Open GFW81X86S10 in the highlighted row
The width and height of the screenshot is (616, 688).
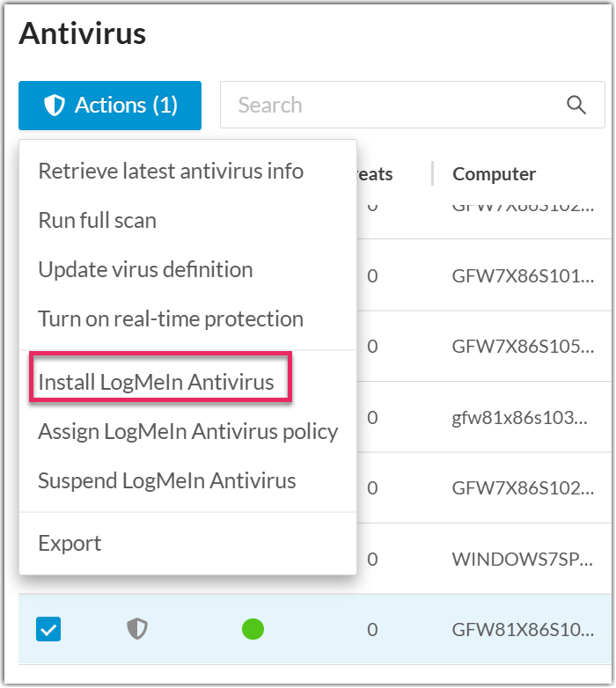[x=522, y=630]
